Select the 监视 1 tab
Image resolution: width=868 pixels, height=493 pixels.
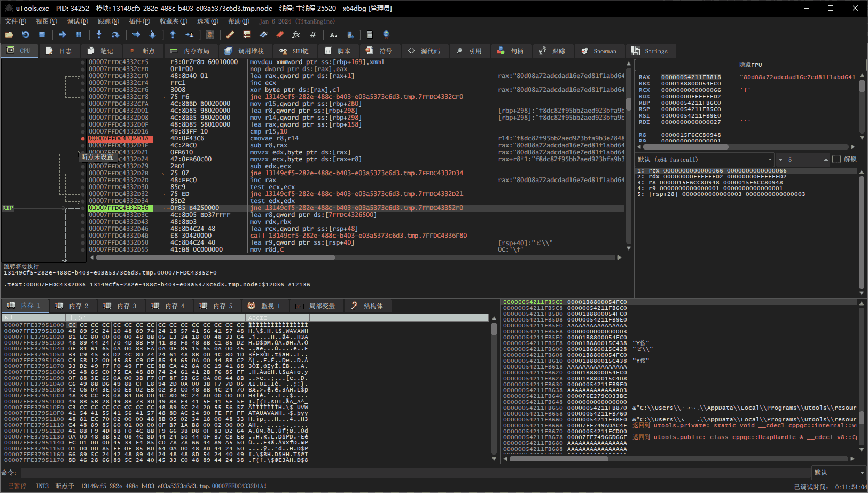pyautogui.click(x=264, y=306)
